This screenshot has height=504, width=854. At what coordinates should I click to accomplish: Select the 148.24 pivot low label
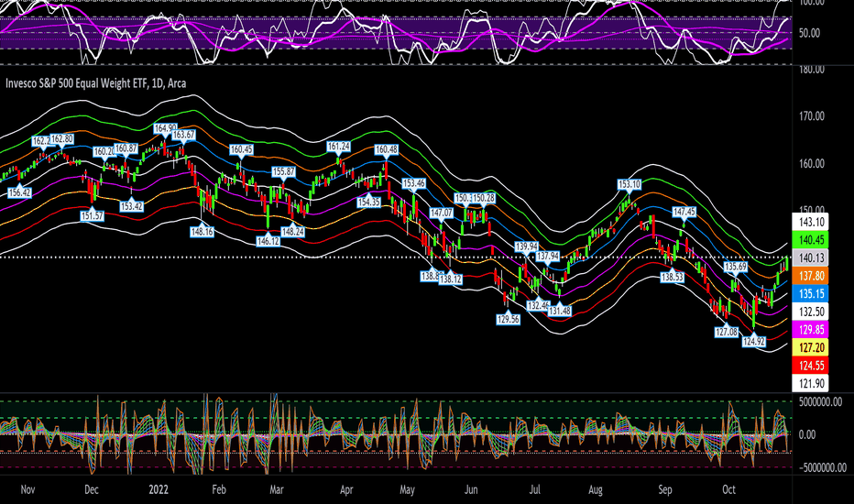coord(293,232)
